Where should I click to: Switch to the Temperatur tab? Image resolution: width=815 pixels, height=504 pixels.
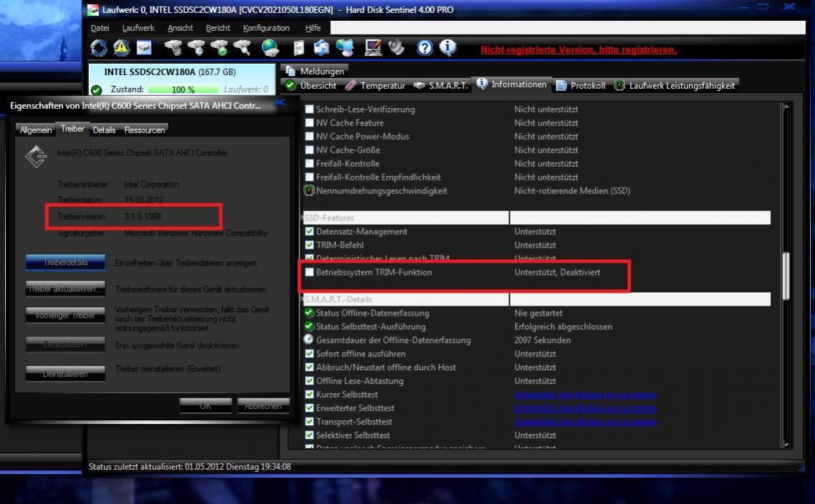(376, 86)
